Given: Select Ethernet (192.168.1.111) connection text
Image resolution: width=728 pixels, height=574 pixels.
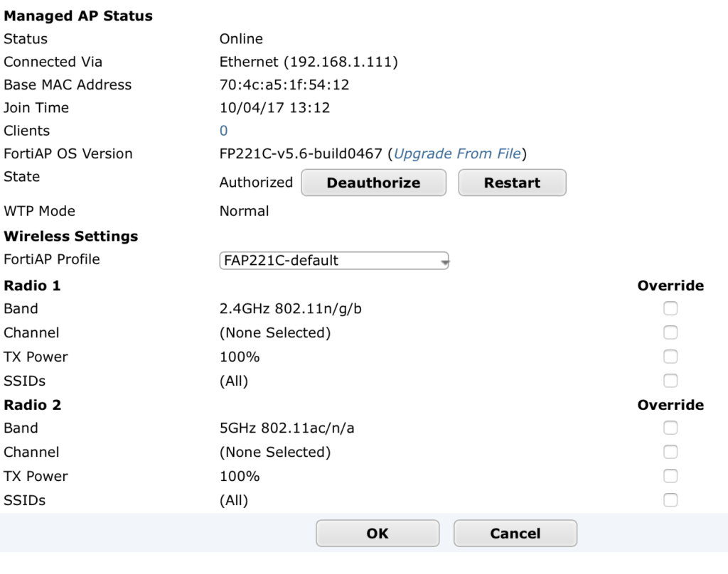Looking at the screenshot, I should point(309,62).
